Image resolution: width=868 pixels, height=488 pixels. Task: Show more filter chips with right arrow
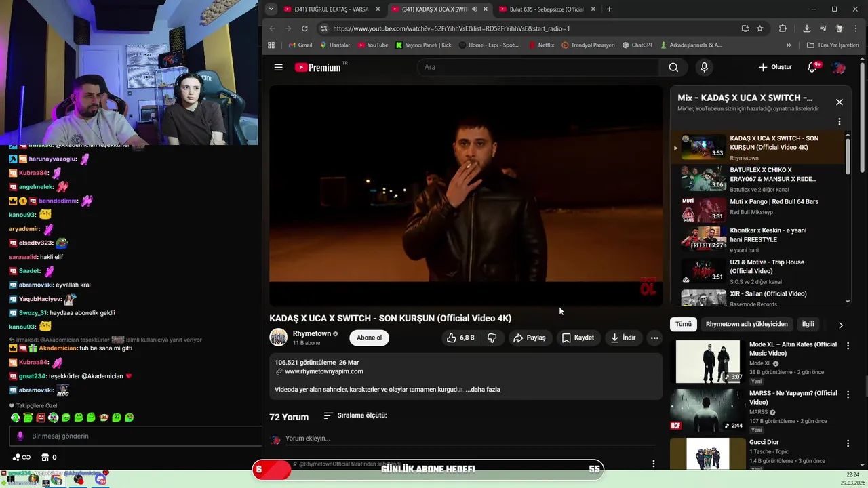pos(841,325)
